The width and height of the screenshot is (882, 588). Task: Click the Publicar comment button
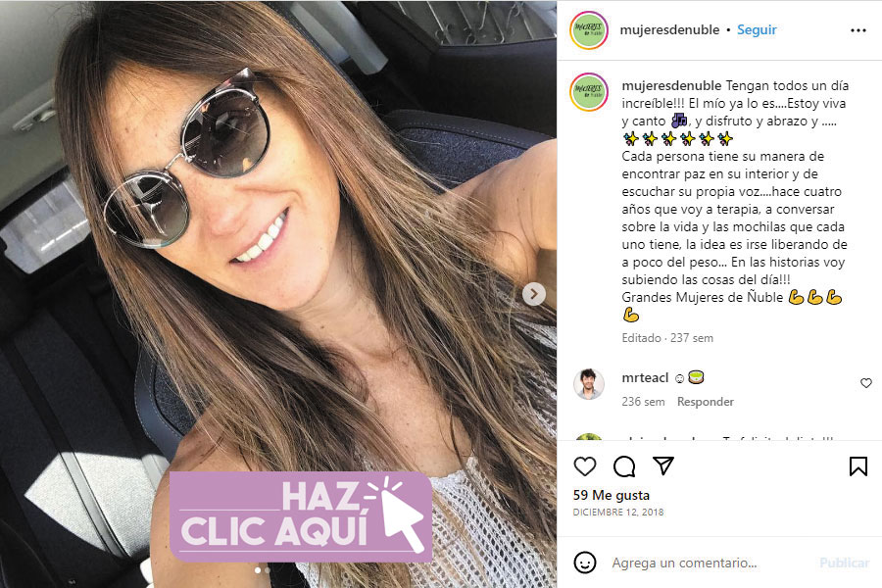(844, 563)
